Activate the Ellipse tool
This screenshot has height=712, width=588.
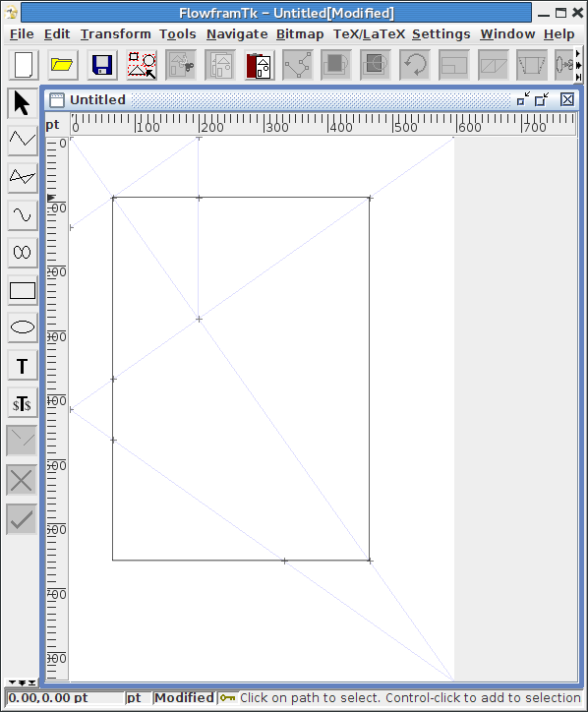[x=23, y=327]
